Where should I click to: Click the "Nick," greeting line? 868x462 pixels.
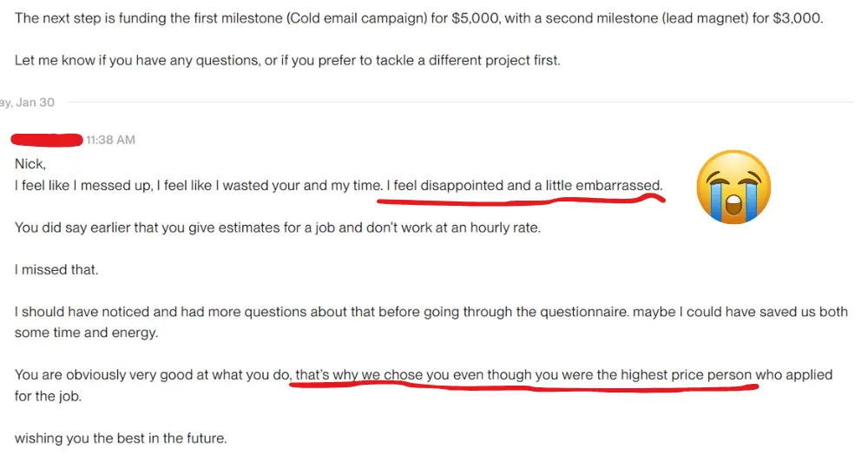click(x=30, y=164)
